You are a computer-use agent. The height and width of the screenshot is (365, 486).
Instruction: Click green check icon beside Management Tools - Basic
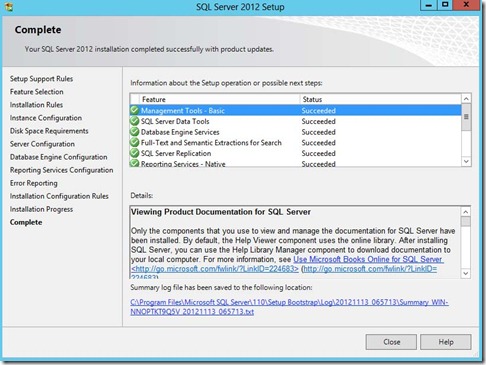click(x=135, y=110)
